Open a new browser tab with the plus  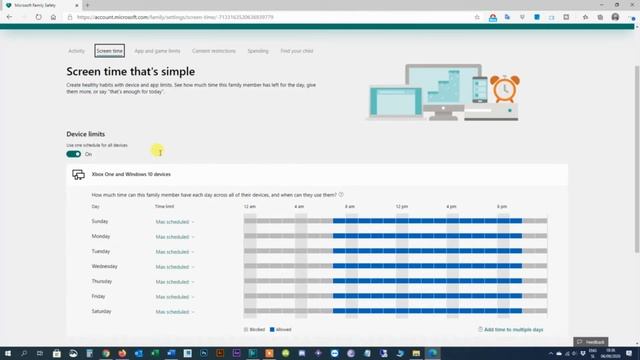point(87,5)
